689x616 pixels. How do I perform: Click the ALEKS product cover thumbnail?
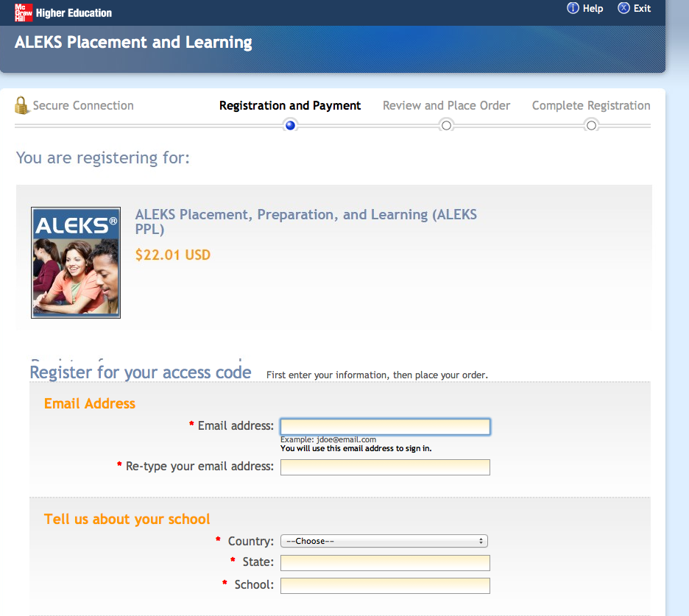click(76, 262)
